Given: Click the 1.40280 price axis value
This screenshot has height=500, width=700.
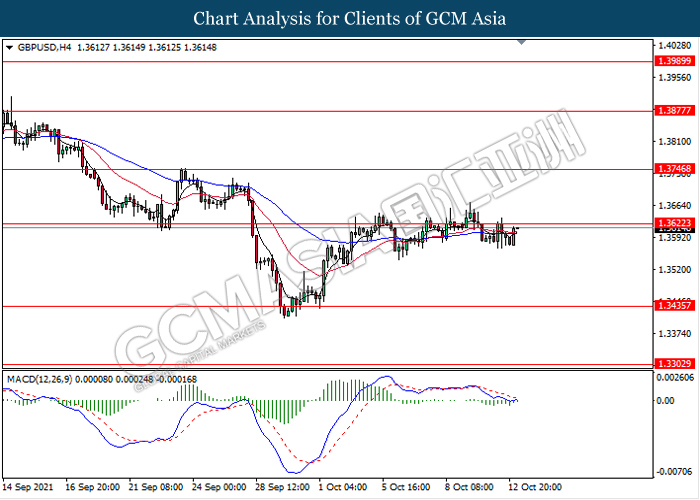Looking at the screenshot, I should click(677, 46).
